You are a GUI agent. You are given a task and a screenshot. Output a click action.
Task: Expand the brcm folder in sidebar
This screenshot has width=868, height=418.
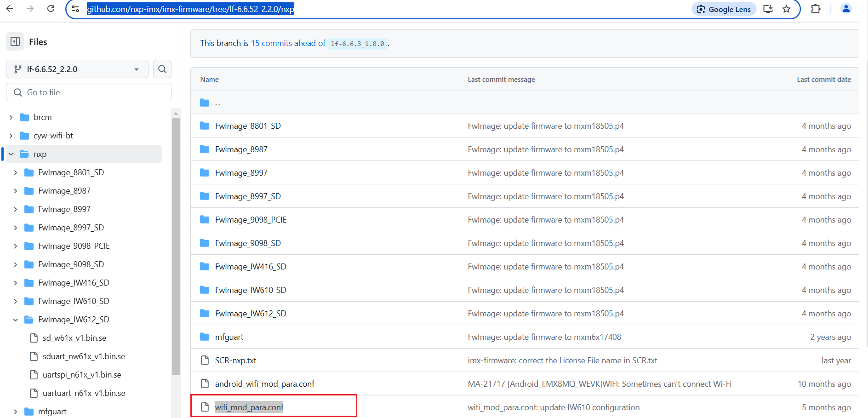(x=11, y=117)
